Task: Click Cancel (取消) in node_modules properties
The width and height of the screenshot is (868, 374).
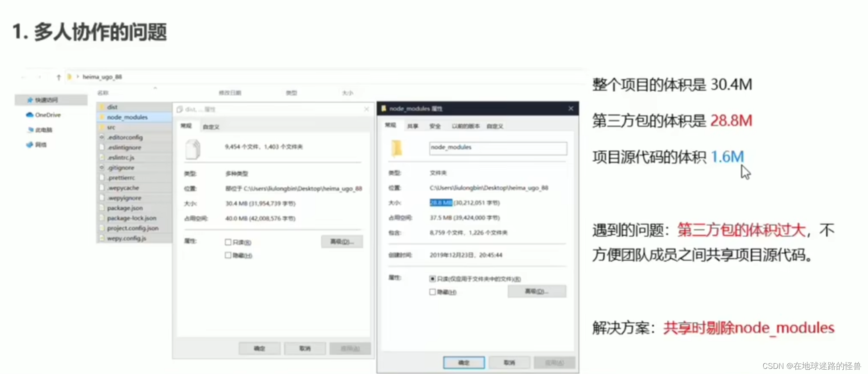Action: click(509, 362)
